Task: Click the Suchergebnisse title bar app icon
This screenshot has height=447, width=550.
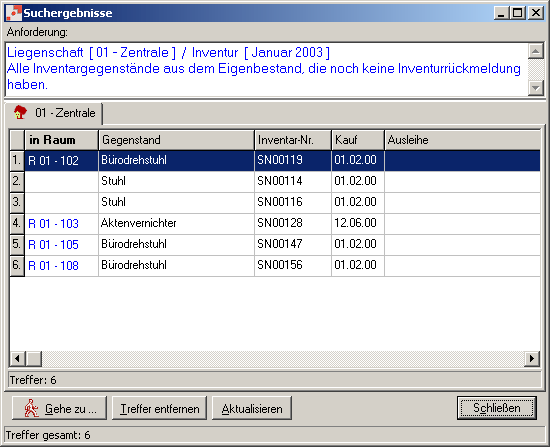Action: (x=13, y=13)
